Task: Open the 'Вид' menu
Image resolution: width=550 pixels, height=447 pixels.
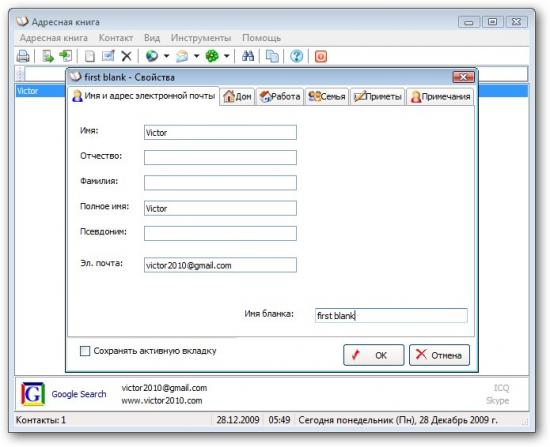Action: click(x=152, y=38)
